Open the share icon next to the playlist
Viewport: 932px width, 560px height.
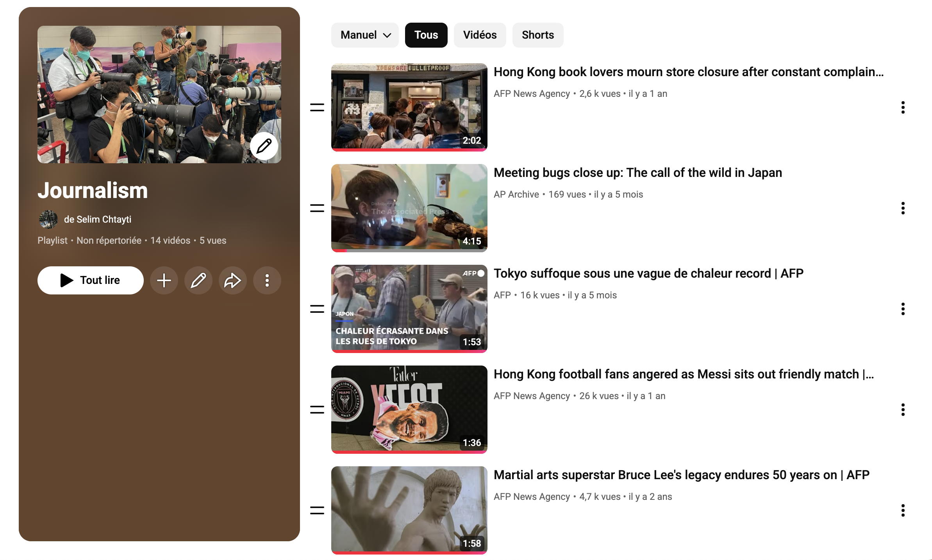click(x=232, y=280)
